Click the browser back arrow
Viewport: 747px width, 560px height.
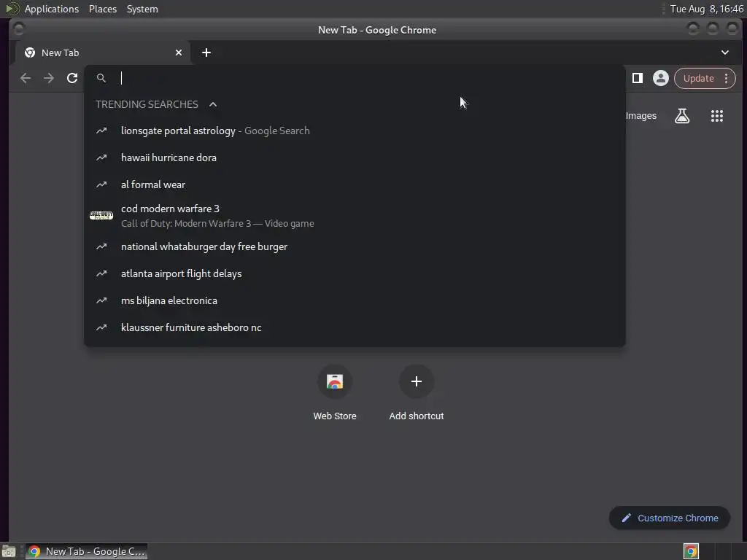(x=26, y=78)
